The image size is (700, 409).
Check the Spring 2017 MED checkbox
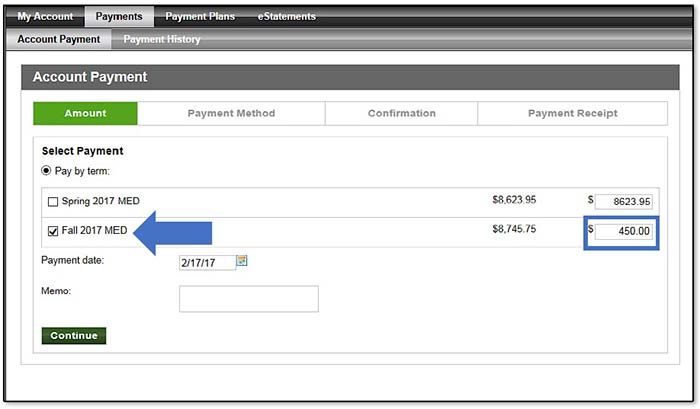53,202
